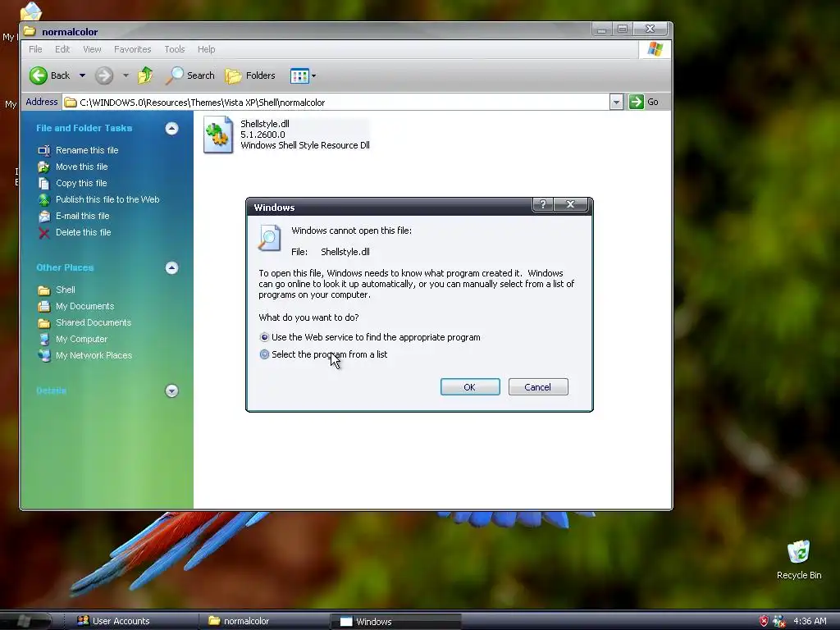The image size is (840, 630).
Task: Click the Shared Documents link
Action: pyautogui.click(x=94, y=323)
